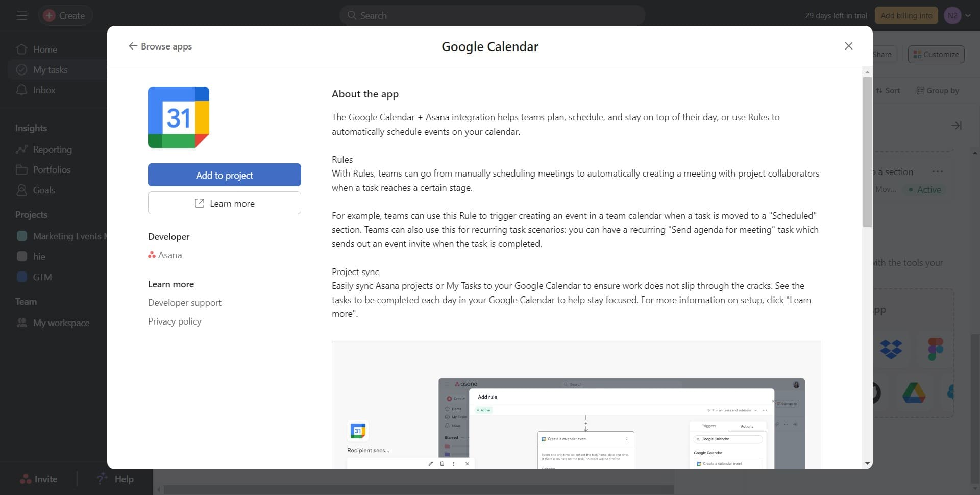Viewport: 980px width, 495px height.
Task: Open the Learn more external link button
Action: point(224,203)
